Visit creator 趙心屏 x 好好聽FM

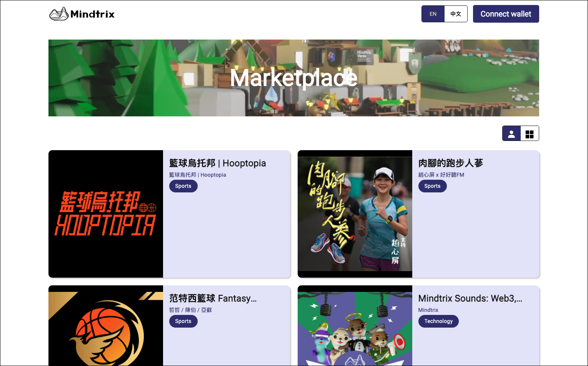pyautogui.click(x=441, y=175)
